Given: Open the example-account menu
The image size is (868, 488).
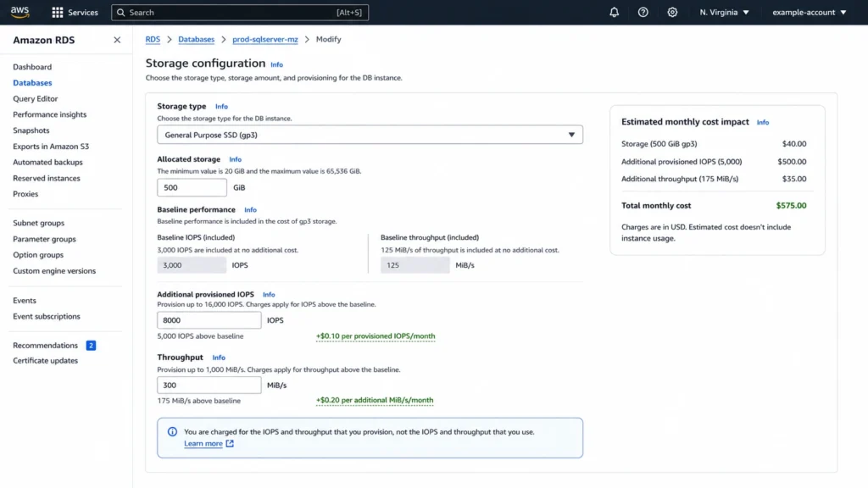Looking at the screenshot, I should coord(810,12).
